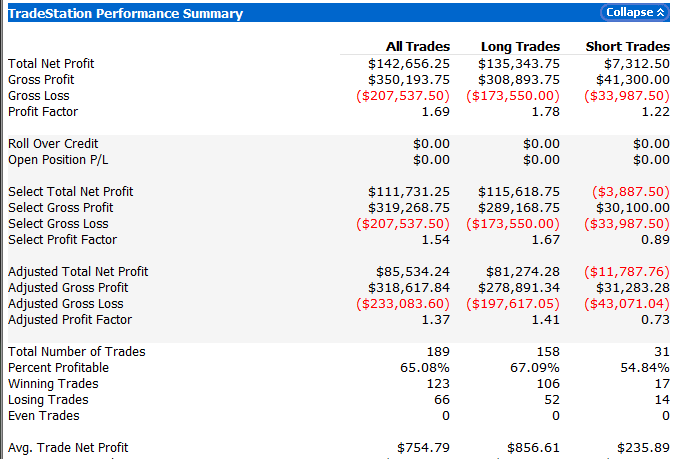684x459 pixels.
Task: Click the Select Total Net Profit label
Action: click(x=70, y=192)
